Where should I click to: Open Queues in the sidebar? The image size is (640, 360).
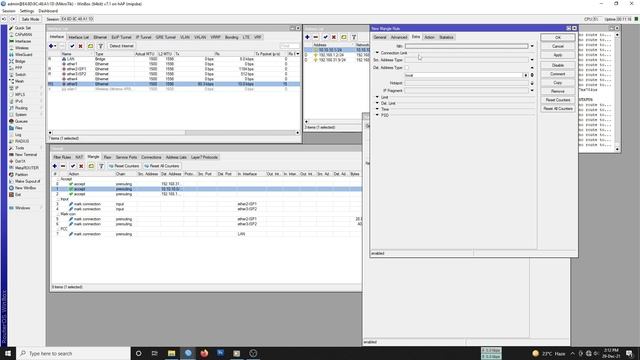coord(21,121)
